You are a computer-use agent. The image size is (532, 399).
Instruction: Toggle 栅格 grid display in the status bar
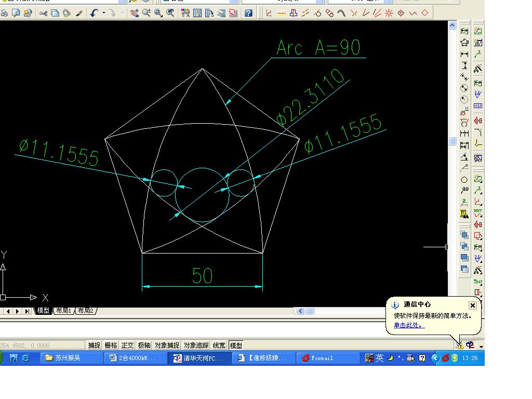(x=111, y=345)
